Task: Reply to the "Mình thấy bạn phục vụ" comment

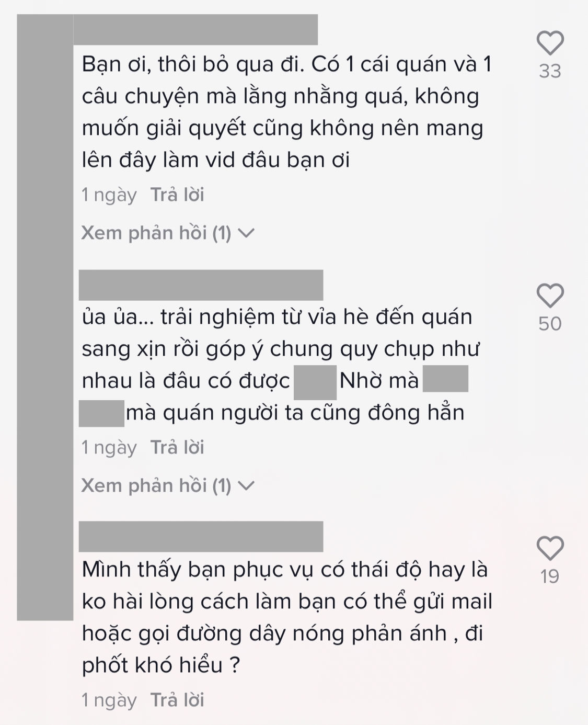Action: coord(177,700)
